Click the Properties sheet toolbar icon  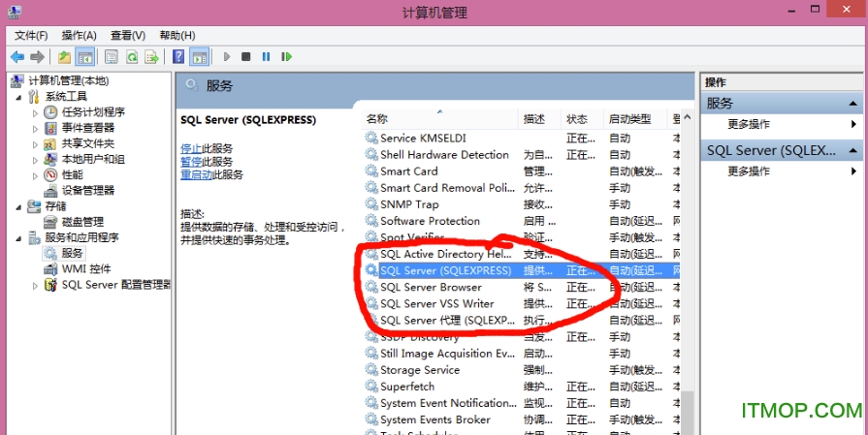point(112,56)
